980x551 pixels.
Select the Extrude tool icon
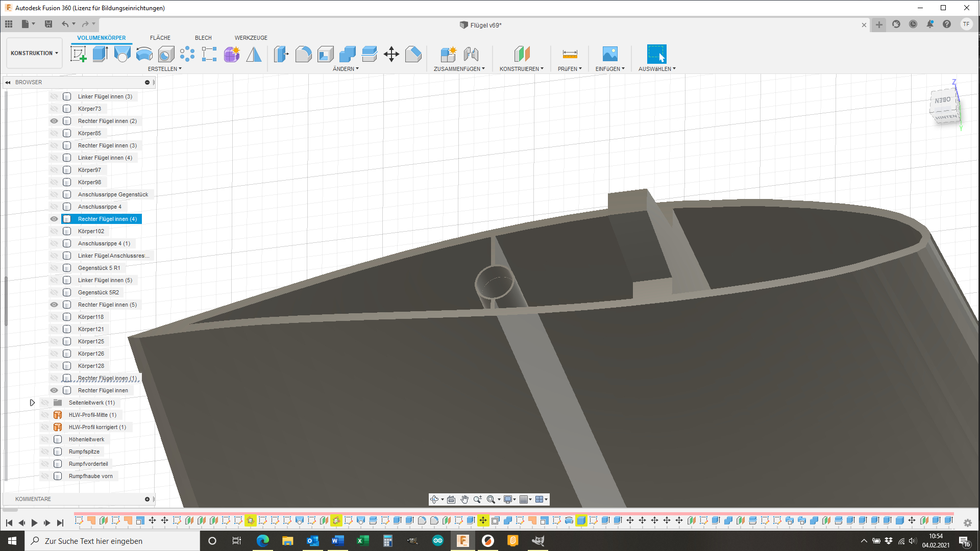[100, 54]
